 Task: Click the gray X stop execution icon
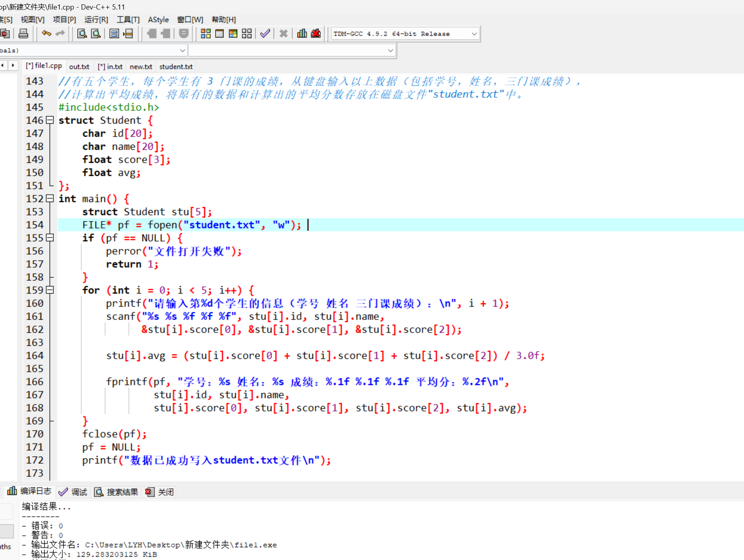283,34
